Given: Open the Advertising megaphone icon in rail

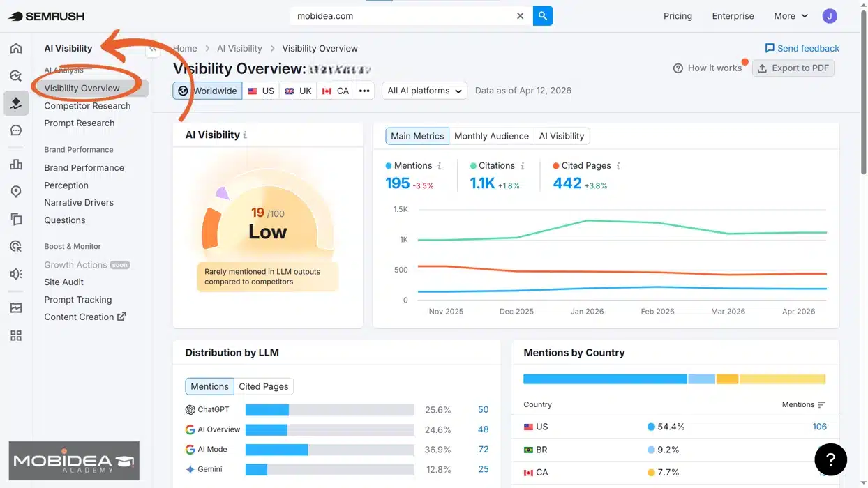Looking at the screenshot, I should 16,274.
